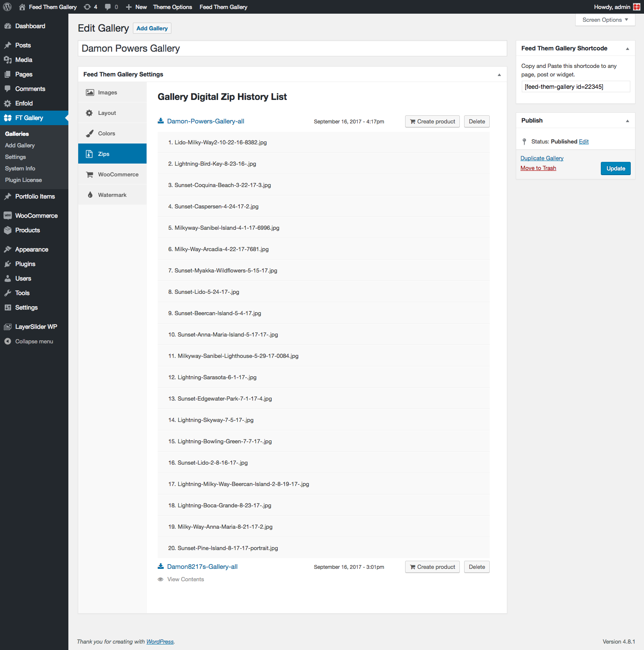Select Sunset-Pine-Island-8-17-17-portrait.jpg entry
The width and height of the screenshot is (644, 650).
point(323,548)
